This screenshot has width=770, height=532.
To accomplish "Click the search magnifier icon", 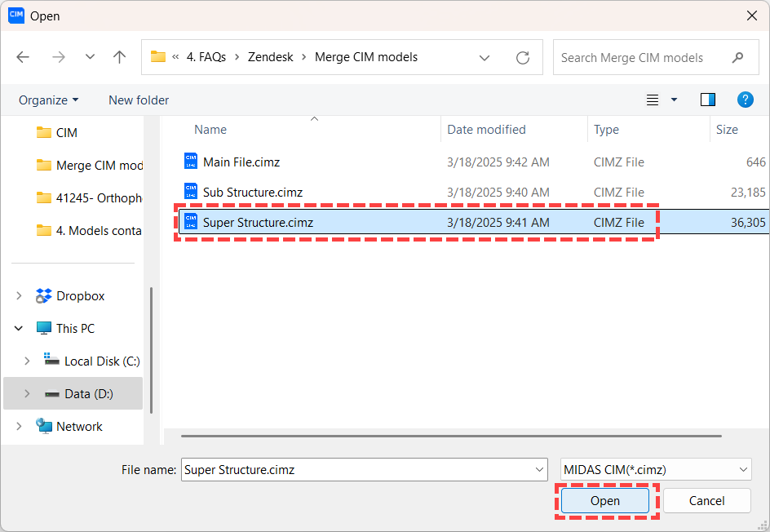I will [x=737, y=57].
